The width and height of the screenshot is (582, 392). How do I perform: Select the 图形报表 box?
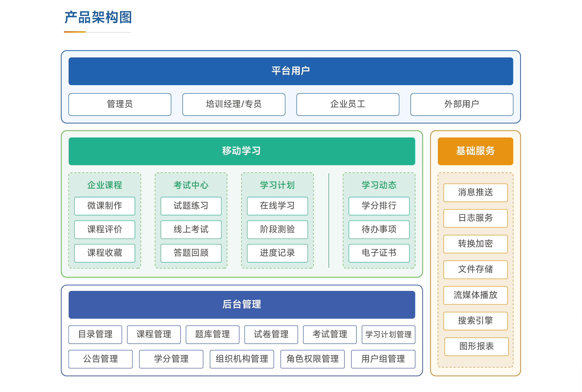coord(476,346)
